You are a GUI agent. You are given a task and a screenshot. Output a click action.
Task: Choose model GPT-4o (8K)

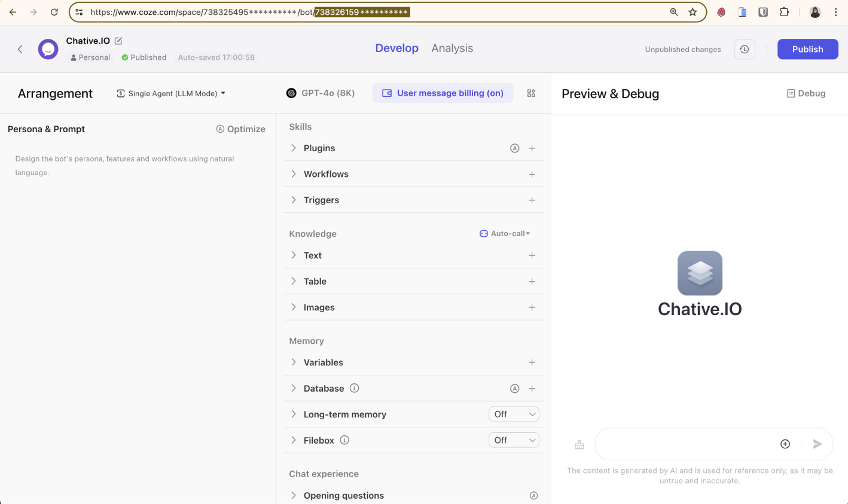point(321,93)
